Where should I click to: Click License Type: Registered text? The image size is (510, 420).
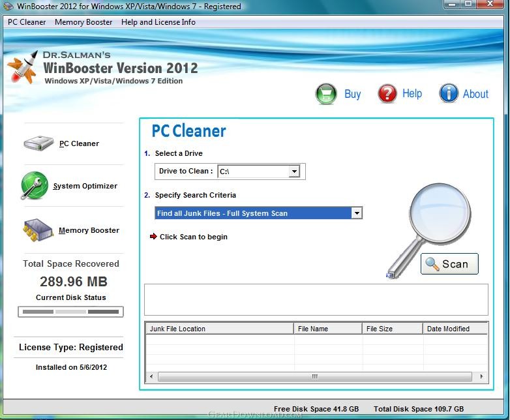coord(71,347)
